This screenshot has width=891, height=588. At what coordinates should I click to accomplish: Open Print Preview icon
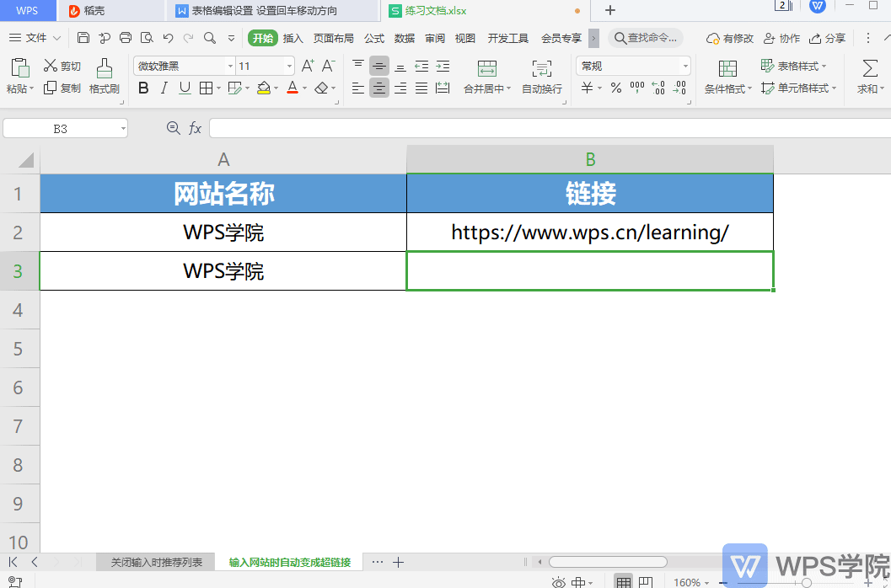point(147,38)
